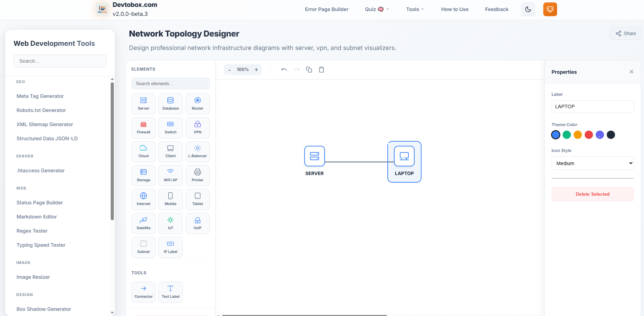The height and width of the screenshot is (316, 644).
Task: Select the Connector tool
Action: coord(143,292)
